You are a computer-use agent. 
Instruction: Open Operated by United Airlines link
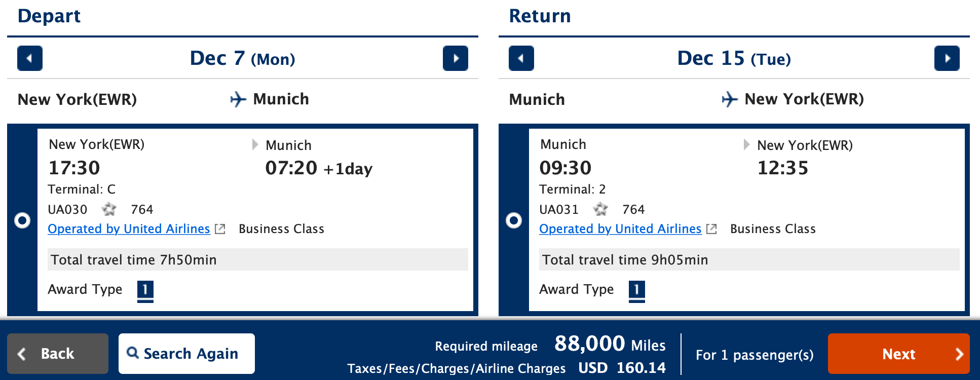pos(128,229)
